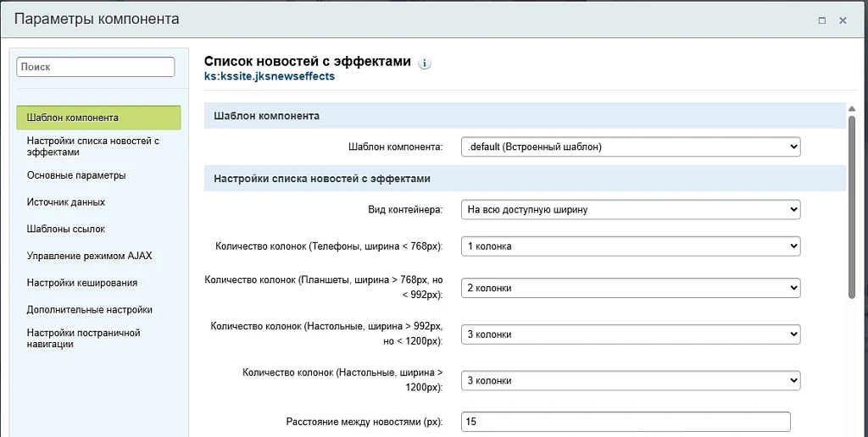Click the Вид контейнера label
Image resolution: width=868 pixels, height=437 pixels.
coord(406,210)
